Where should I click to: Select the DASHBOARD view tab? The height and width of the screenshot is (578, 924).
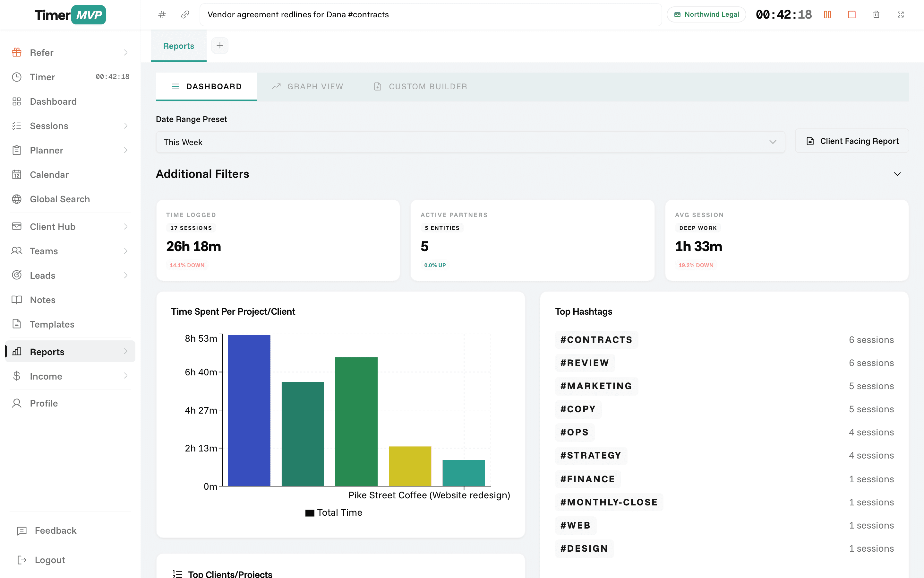coord(206,86)
